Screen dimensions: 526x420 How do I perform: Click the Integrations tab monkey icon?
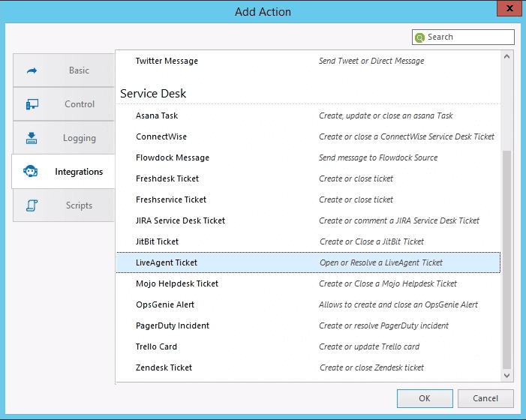pos(32,172)
